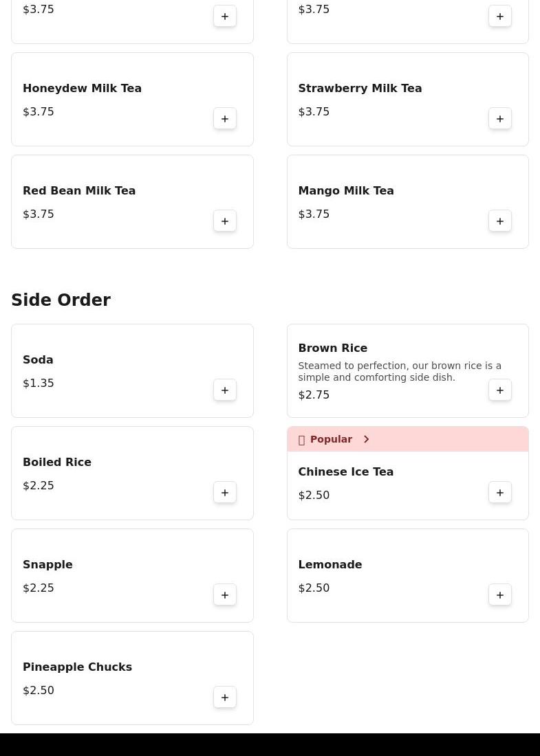Image resolution: width=540 pixels, height=756 pixels.
Task: Open the Pineapple Chucks item name
Action: tap(77, 667)
